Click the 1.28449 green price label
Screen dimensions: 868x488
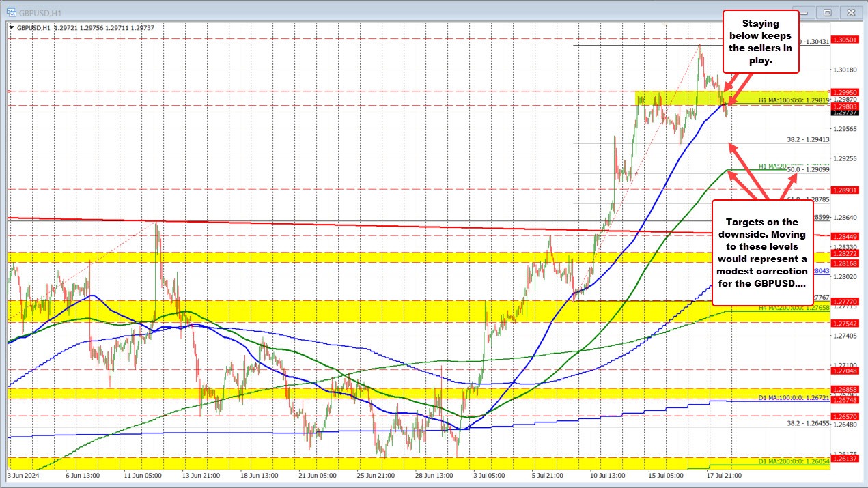tap(846, 237)
